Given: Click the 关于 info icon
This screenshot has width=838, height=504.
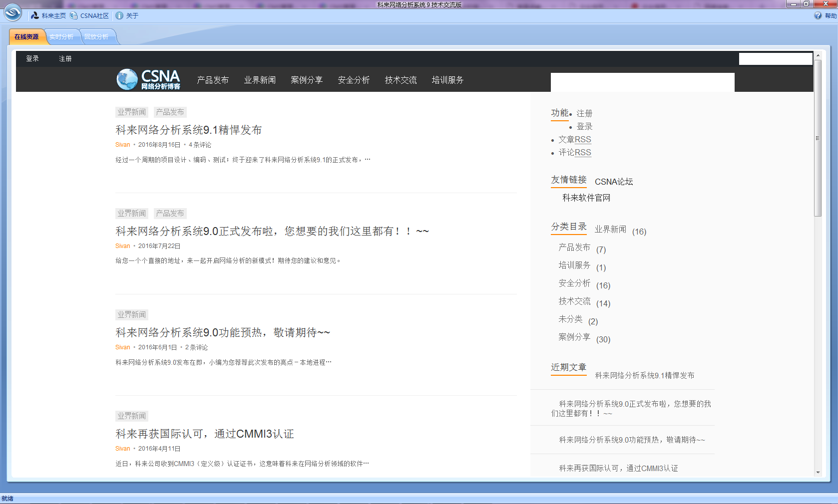Looking at the screenshot, I should (x=119, y=15).
